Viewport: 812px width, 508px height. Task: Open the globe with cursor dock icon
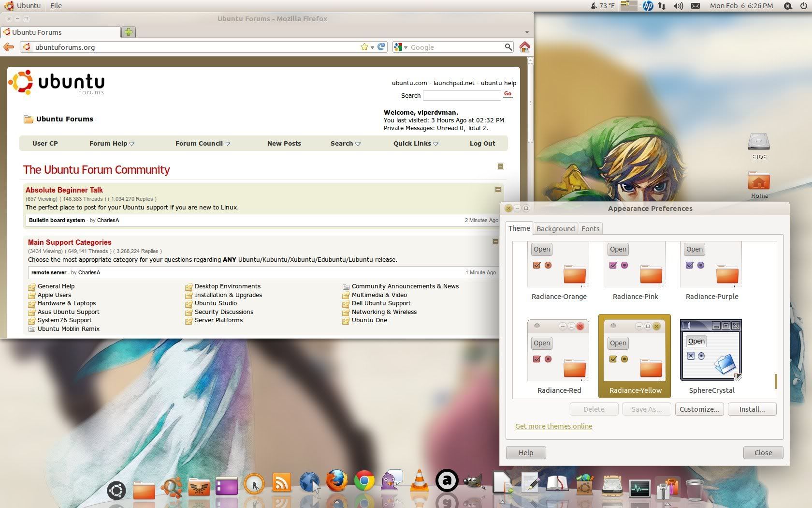point(309,482)
